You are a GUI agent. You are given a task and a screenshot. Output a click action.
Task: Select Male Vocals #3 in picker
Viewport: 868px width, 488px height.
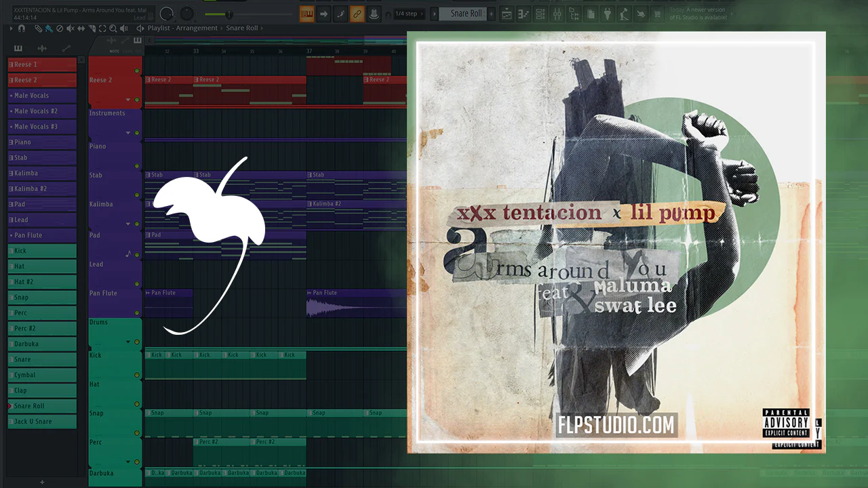(42, 127)
